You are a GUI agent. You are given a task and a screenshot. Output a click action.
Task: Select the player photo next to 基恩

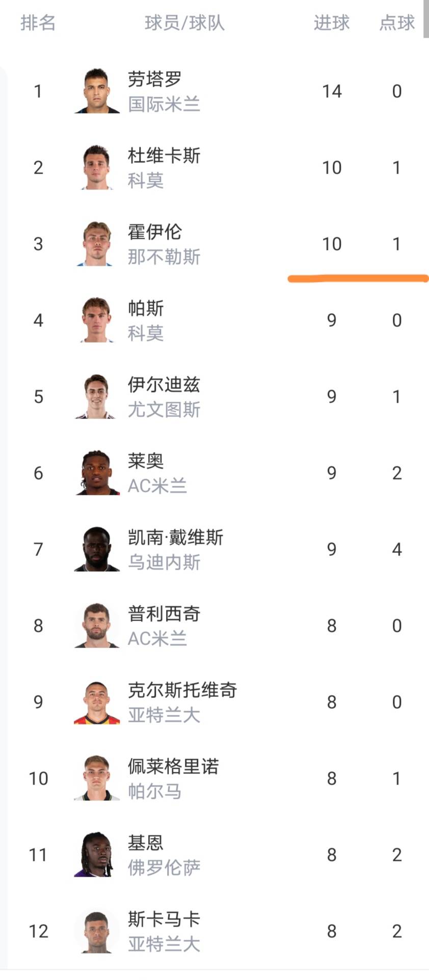tap(97, 855)
